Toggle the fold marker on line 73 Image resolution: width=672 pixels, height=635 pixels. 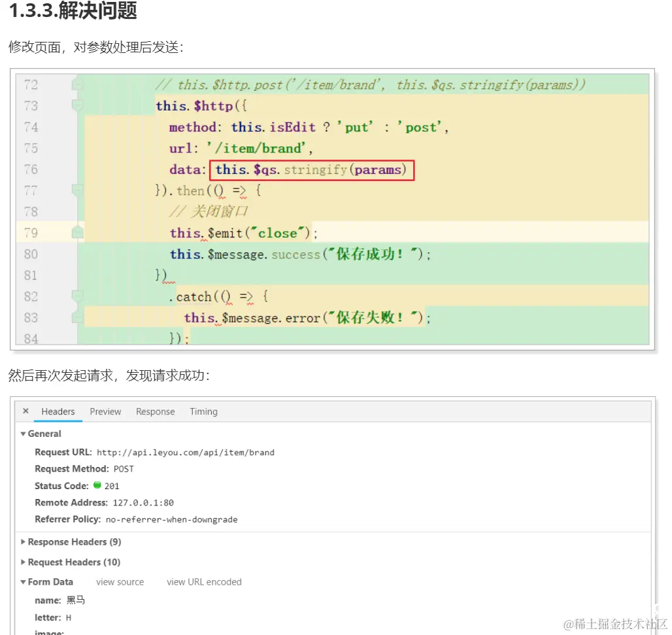point(78,105)
